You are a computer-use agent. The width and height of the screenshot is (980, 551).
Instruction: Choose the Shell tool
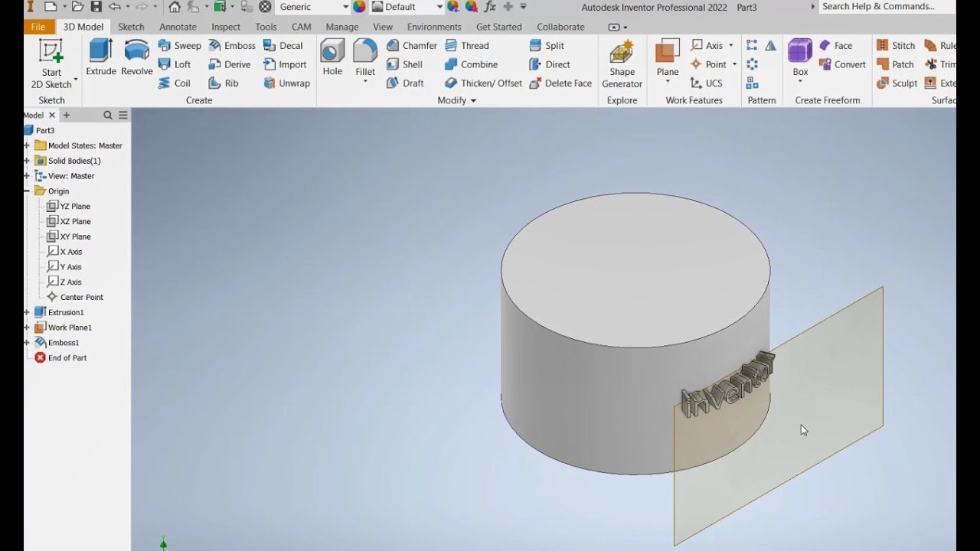click(x=405, y=64)
